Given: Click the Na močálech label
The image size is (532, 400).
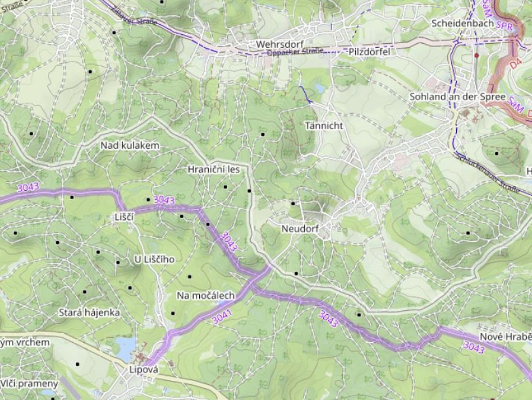Looking at the screenshot, I should (205, 295).
